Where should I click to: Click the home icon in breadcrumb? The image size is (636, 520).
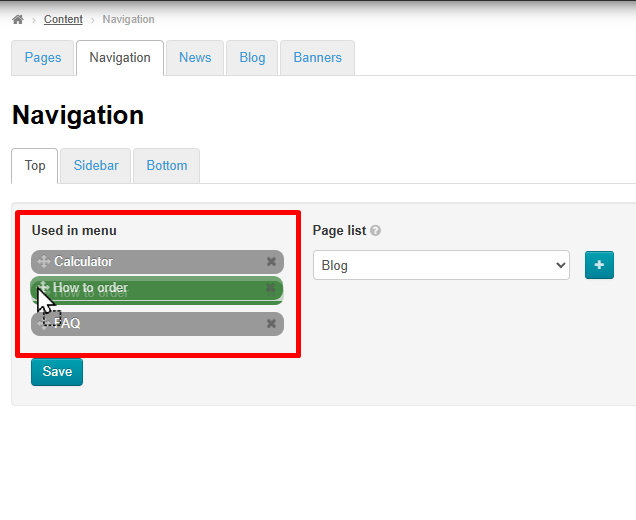tap(17, 20)
